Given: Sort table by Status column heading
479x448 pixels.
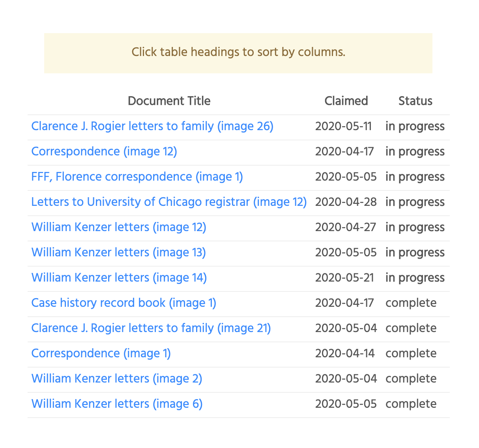Looking at the screenshot, I should click(x=415, y=101).
